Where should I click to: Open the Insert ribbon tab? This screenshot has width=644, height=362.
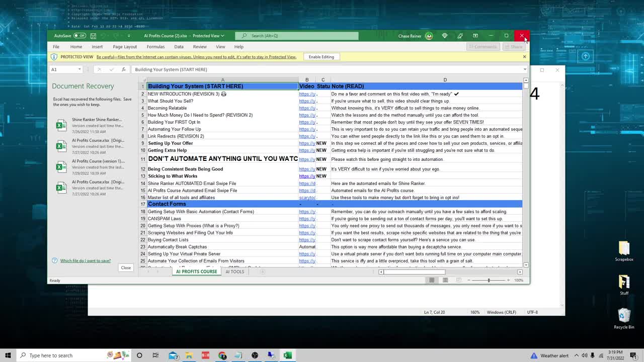tap(97, 47)
